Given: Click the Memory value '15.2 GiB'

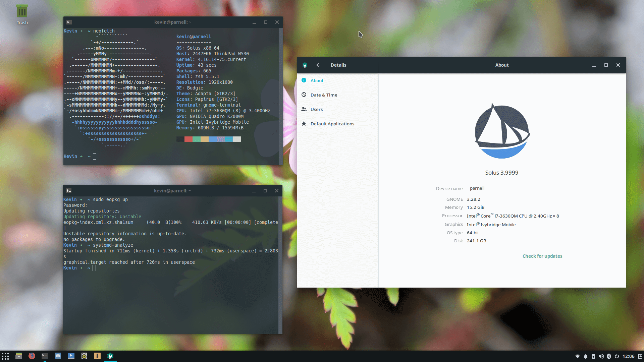Looking at the screenshot, I should (x=476, y=207).
